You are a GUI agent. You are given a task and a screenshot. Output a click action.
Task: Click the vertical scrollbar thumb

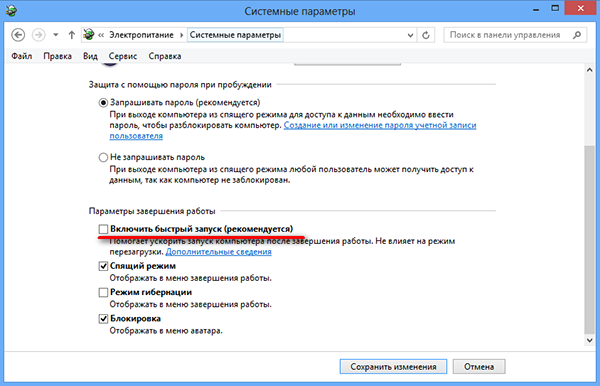click(x=589, y=239)
